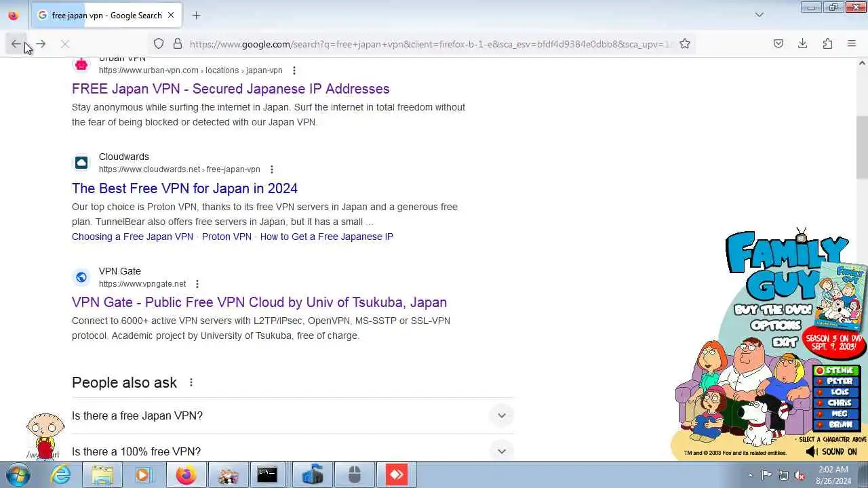
Task: Open 'FREE Japan VPN - Secured Japanese IP Addresses' result
Action: click(x=231, y=89)
